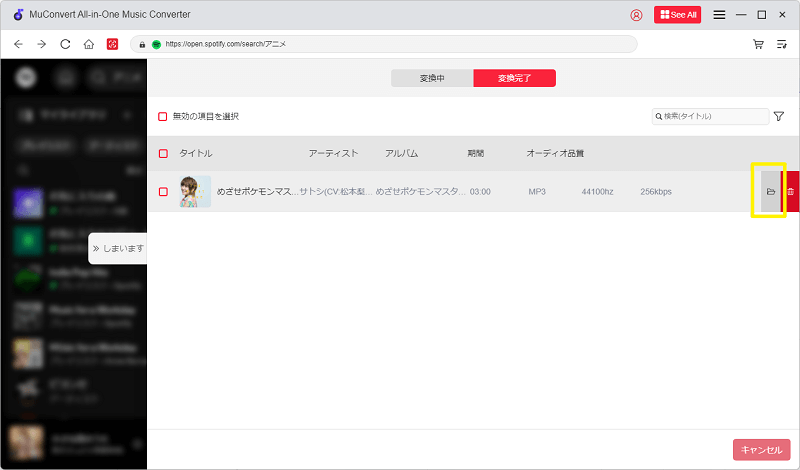Click the magnifier icon in search field

[x=659, y=116]
